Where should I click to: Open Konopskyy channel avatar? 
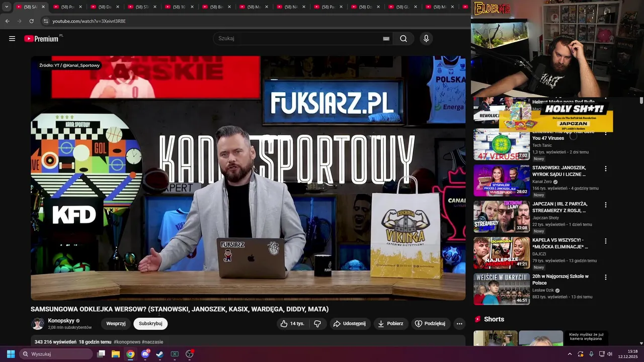click(x=38, y=324)
